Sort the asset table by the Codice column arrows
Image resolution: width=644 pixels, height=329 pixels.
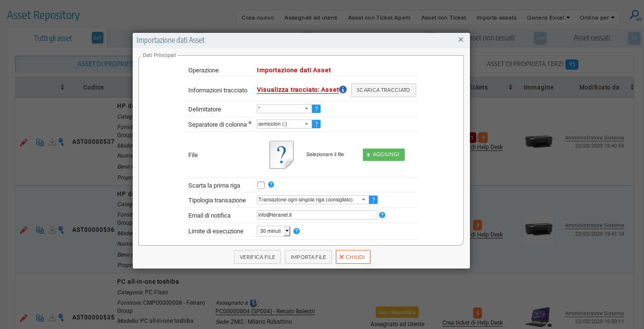(62, 87)
